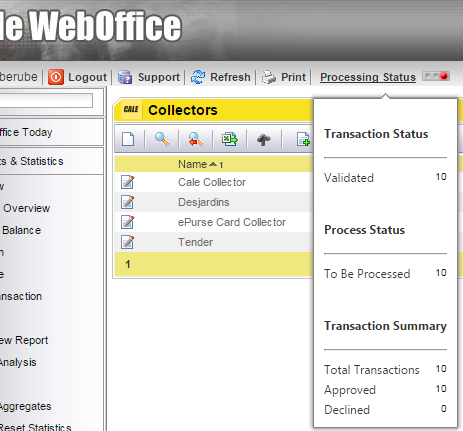This screenshot has width=463, height=431.
Task: Click the Collectors panel title
Action: pos(183,110)
